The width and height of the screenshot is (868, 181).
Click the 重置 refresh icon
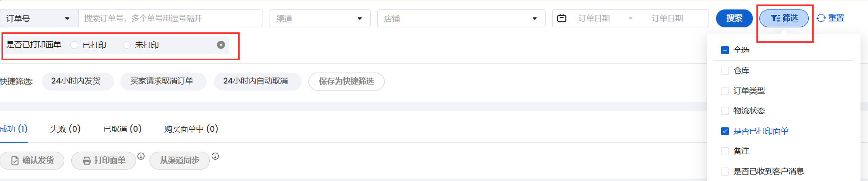coord(821,18)
